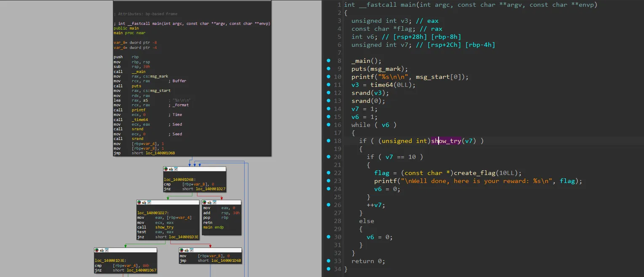Collapse loc_140001D27 block using its group icon
This screenshot has height=277, width=644.
pyautogui.click(x=149, y=202)
